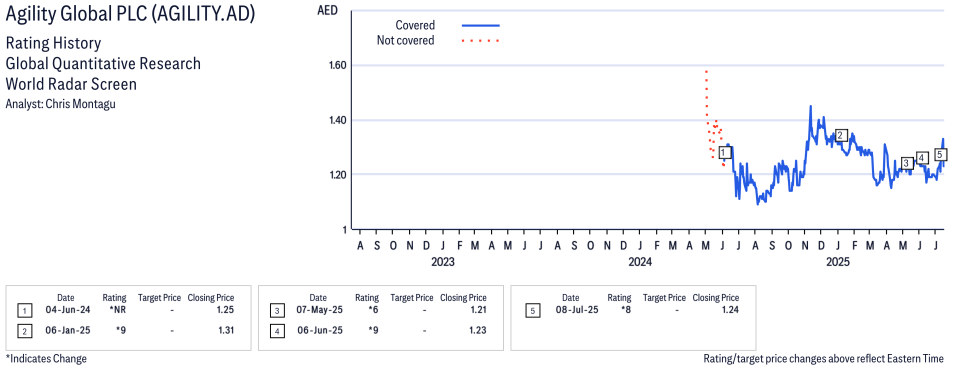955x365 pixels.
Task: Click legend box 1 beside 04-Jun-24
Action: (x=24, y=311)
